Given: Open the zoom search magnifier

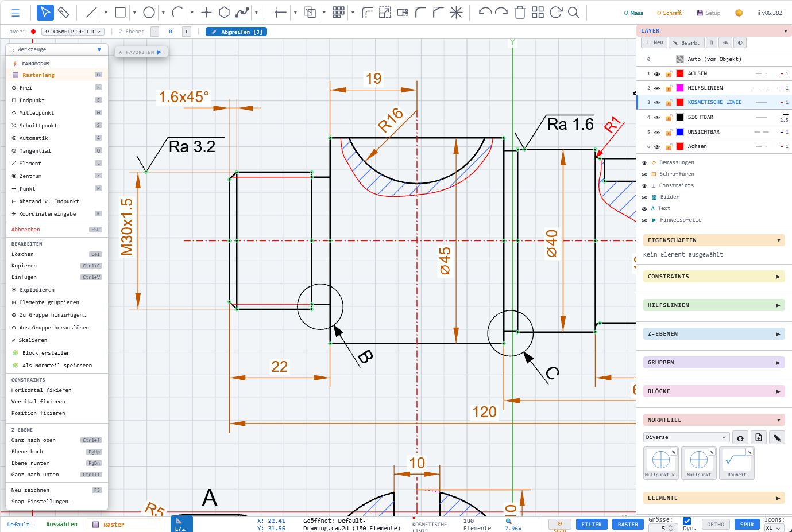Looking at the screenshot, I should [x=573, y=13].
